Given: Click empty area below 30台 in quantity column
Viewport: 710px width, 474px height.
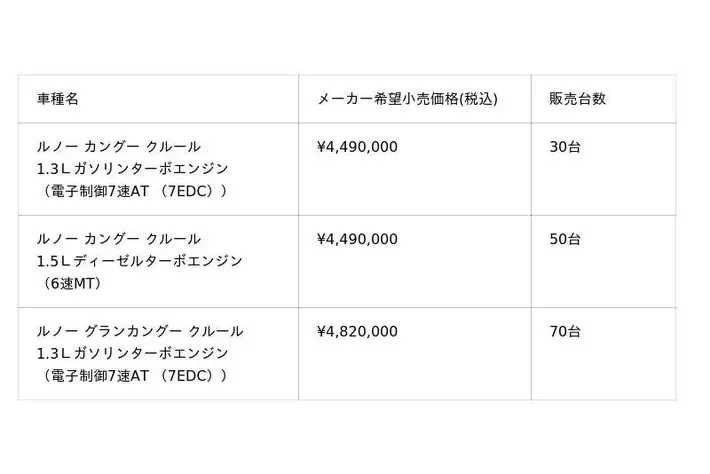Looking at the screenshot, I should (604, 186).
